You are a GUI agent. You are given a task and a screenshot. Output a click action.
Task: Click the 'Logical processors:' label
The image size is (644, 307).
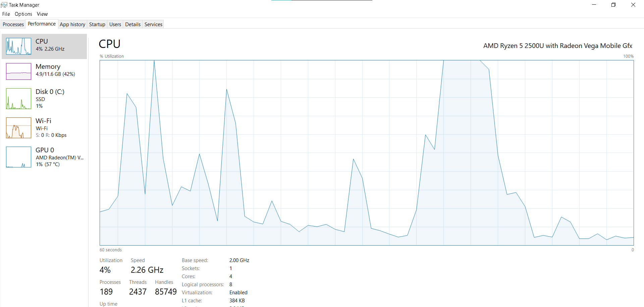coord(203,285)
